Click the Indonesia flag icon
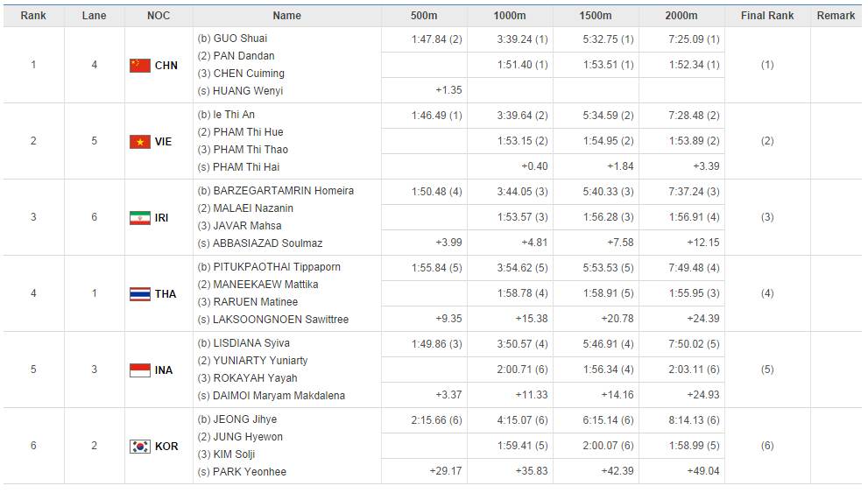868x493 pixels. tap(140, 370)
